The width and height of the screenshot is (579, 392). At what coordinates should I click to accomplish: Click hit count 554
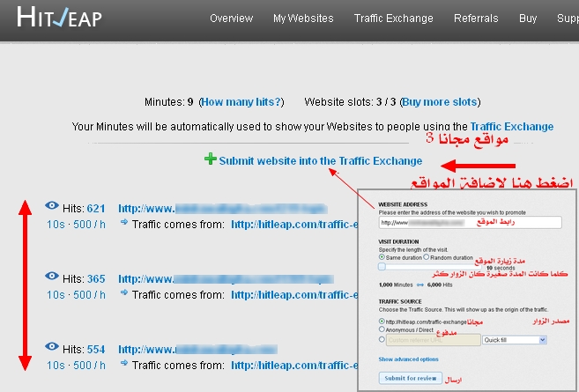point(96,350)
